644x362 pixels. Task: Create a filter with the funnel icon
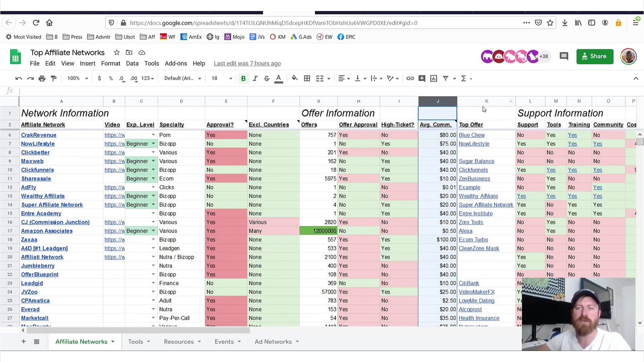(445, 78)
